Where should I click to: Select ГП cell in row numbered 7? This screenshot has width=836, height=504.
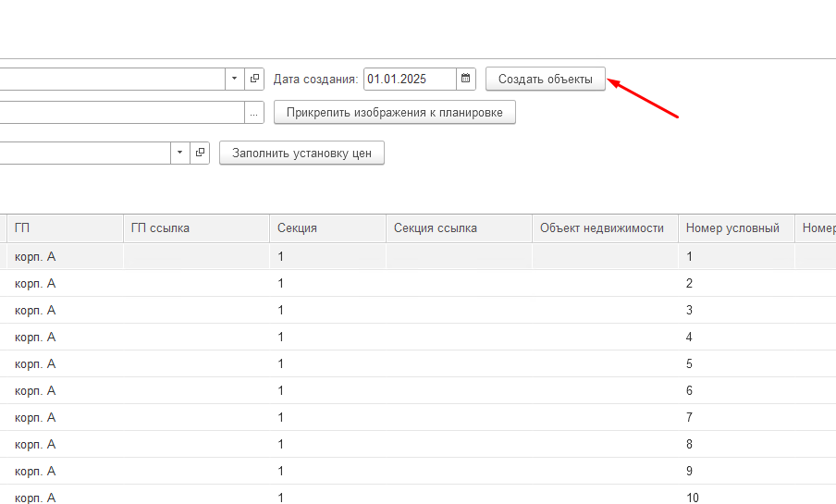65,417
